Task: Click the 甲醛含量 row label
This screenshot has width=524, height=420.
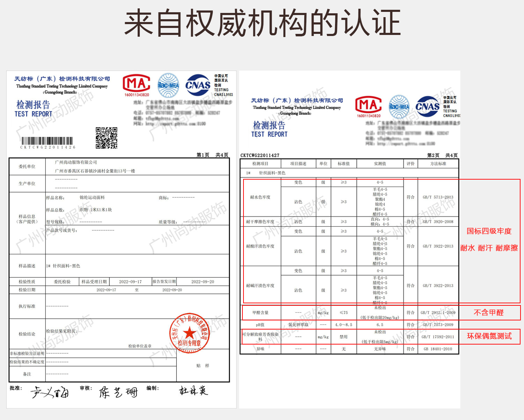Action: click(x=260, y=313)
